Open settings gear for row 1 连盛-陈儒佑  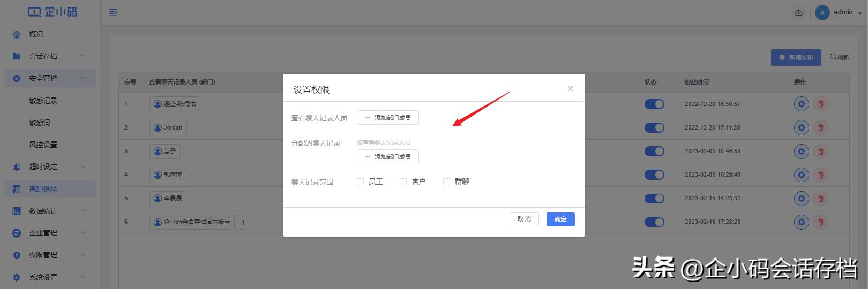point(802,104)
